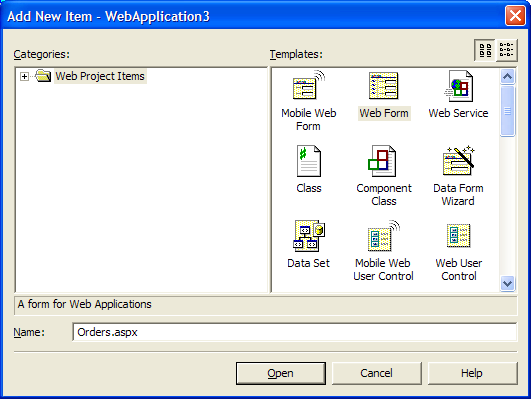Click the 'Component Class' label text

[x=384, y=194]
